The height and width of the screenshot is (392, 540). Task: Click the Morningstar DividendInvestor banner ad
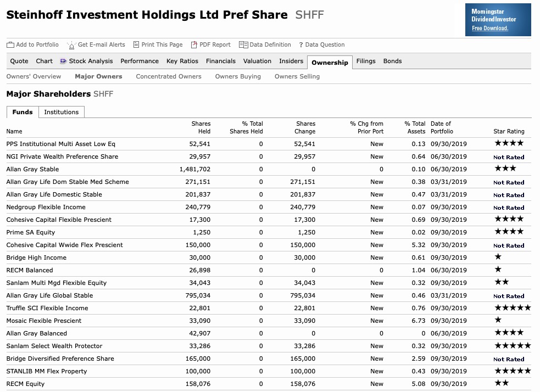[x=498, y=19]
